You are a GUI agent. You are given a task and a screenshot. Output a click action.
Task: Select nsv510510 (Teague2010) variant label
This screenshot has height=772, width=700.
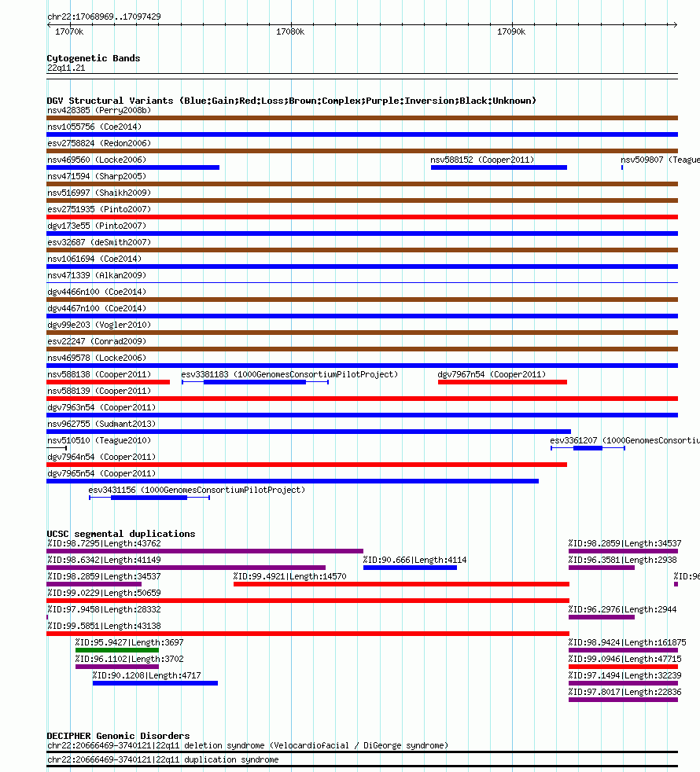pyautogui.click(x=99, y=440)
